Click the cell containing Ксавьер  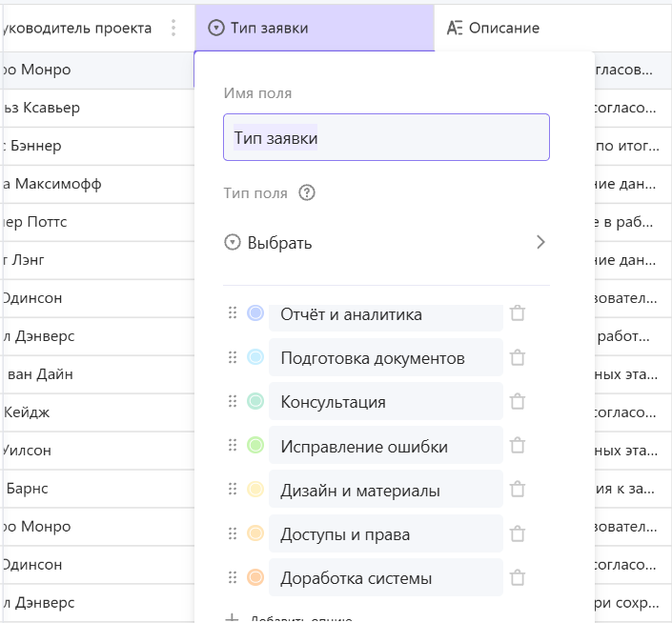coord(97,108)
